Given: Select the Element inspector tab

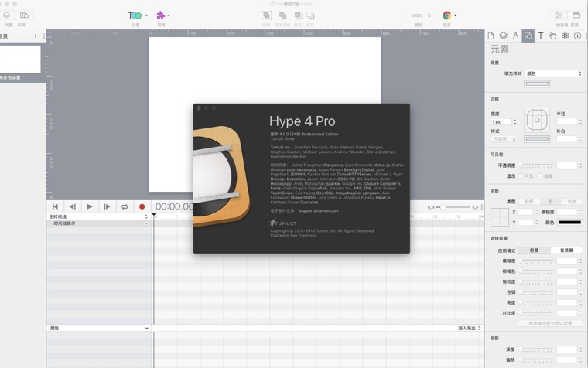Looking at the screenshot, I should click(528, 36).
